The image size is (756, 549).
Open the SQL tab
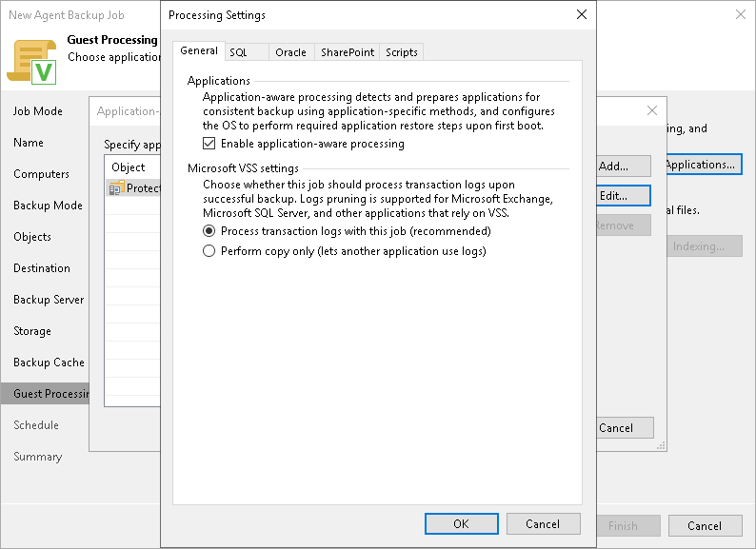tap(247, 52)
